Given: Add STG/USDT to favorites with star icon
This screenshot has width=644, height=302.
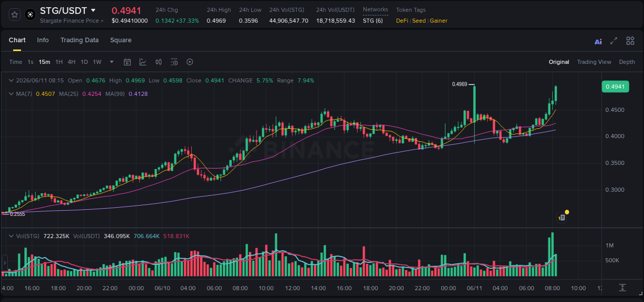Looking at the screenshot, I should pos(14,14).
